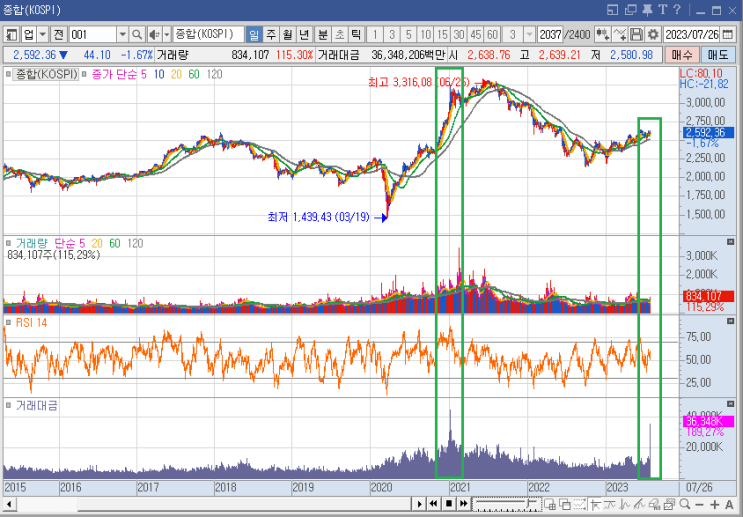
Task: Open chart settings gear icon
Action: tap(653, 35)
